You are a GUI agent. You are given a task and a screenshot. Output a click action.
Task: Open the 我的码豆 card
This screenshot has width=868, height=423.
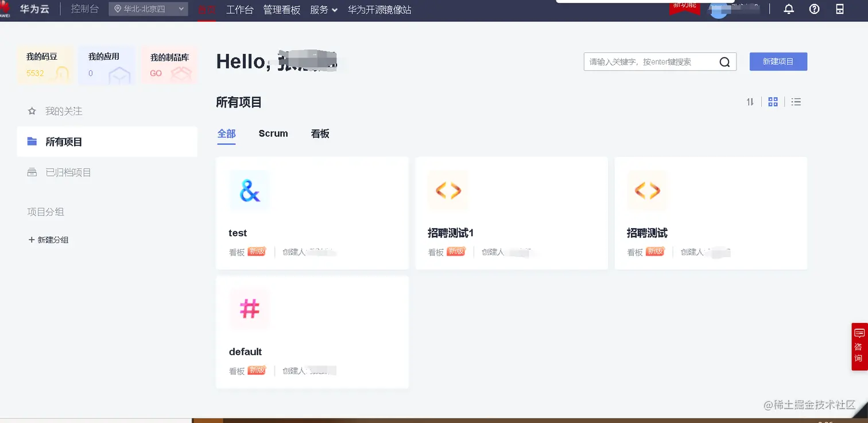[45, 66]
